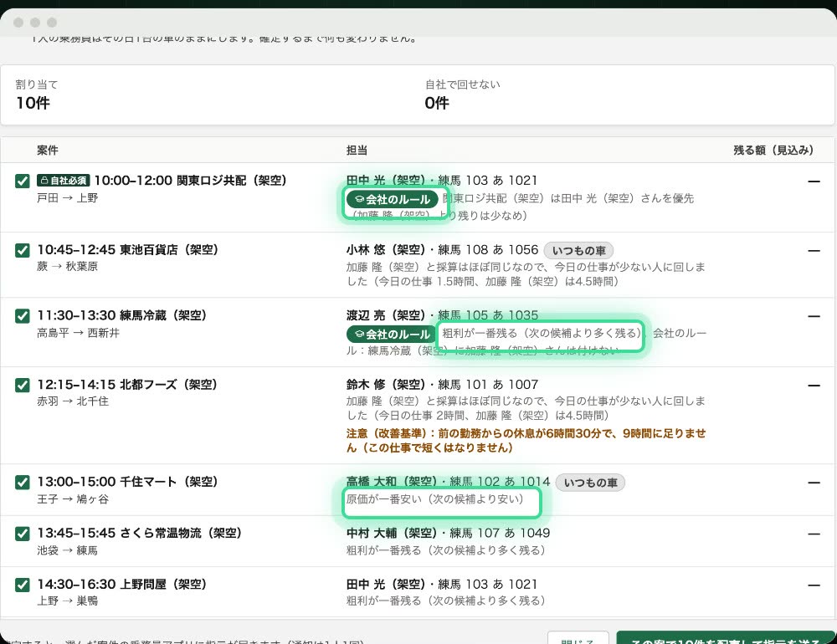
Task: Toggle the 11:30–13:30 練馬冷蔵 checkbox
Action: tap(23, 316)
